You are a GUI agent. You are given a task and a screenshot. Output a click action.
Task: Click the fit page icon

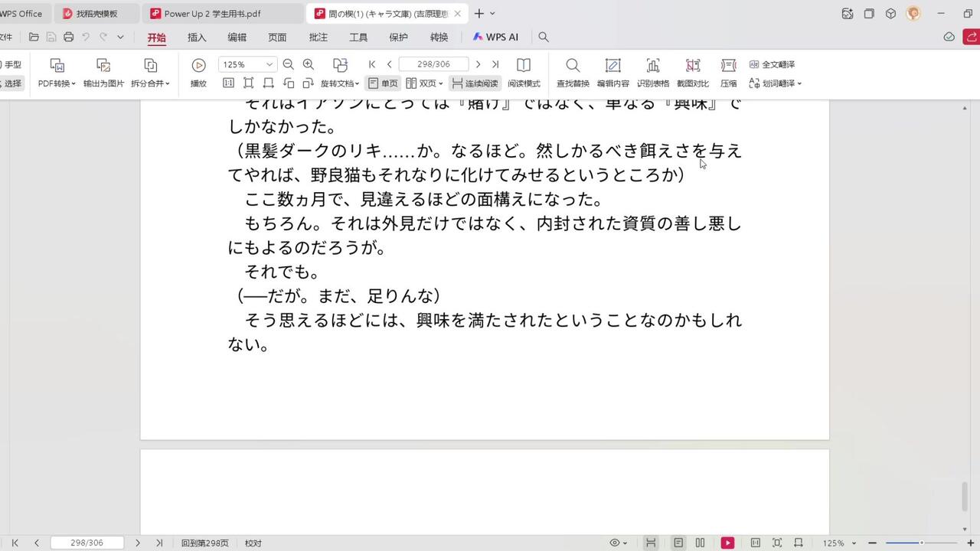[x=249, y=83]
